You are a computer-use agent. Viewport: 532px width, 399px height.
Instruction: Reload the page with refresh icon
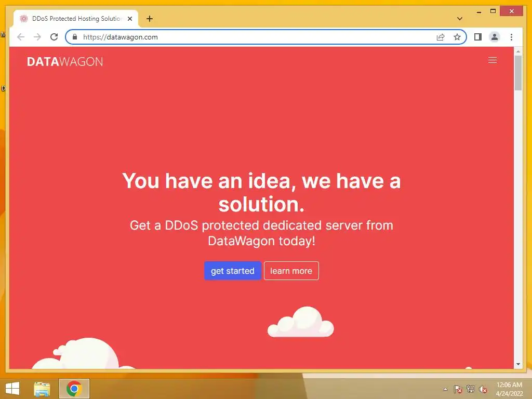(54, 37)
